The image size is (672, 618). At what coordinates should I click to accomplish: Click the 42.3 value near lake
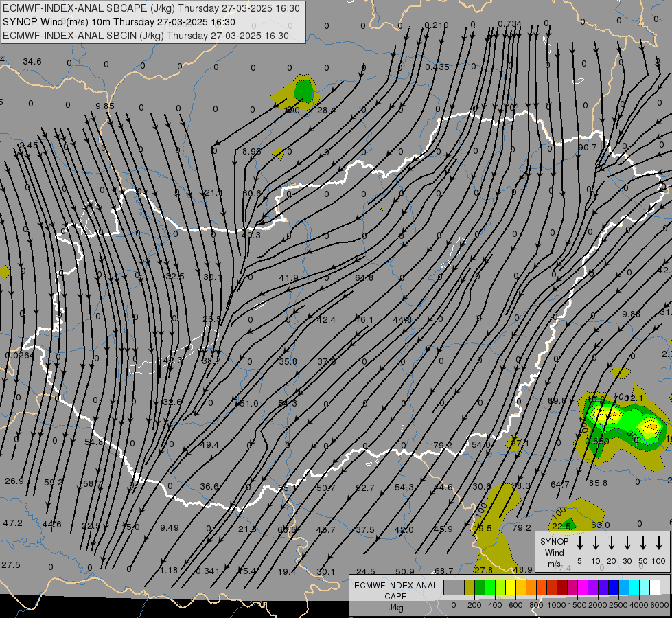[173, 360]
